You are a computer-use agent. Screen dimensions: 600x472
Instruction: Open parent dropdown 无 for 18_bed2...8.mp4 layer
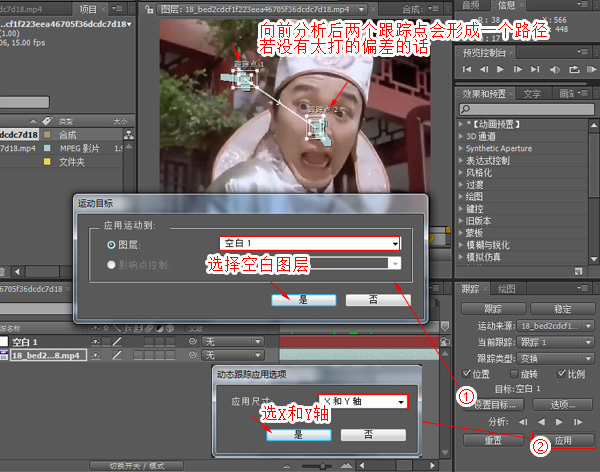point(233,355)
